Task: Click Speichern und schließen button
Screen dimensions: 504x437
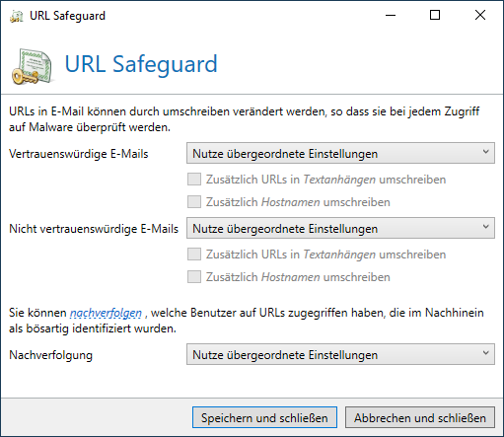Action: (264, 417)
